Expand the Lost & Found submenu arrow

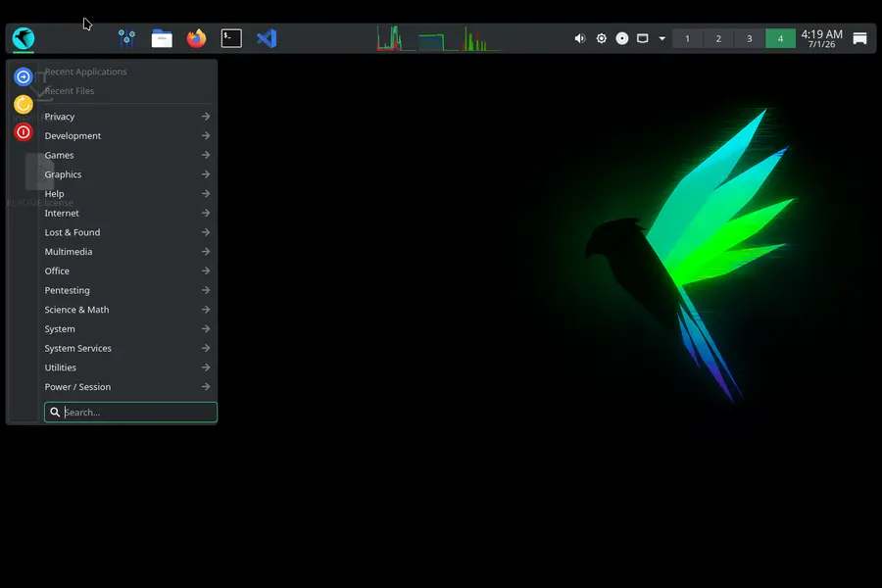206,232
